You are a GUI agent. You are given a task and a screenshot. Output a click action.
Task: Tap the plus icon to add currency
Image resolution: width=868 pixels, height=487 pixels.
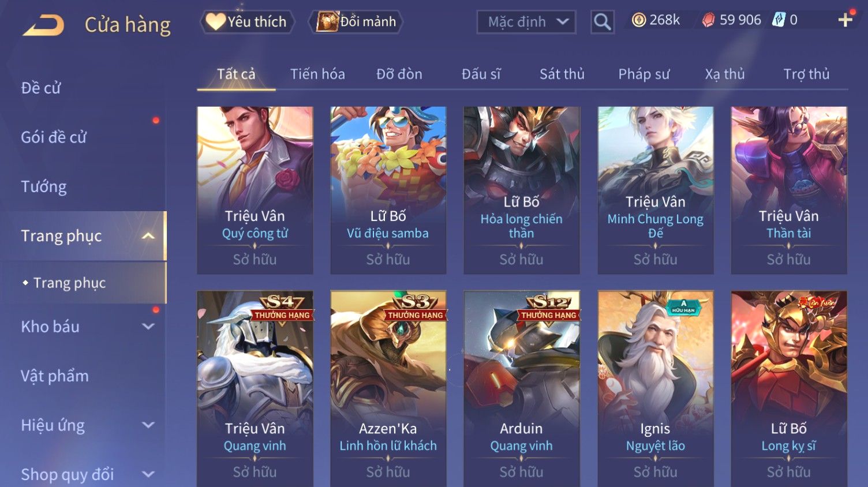click(845, 20)
